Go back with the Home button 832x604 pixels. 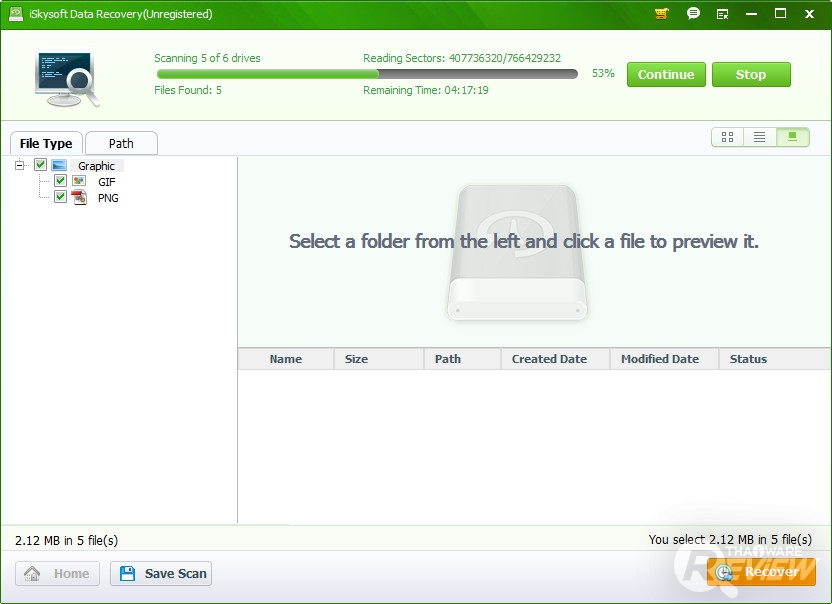pyautogui.click(x=57, y=573)
